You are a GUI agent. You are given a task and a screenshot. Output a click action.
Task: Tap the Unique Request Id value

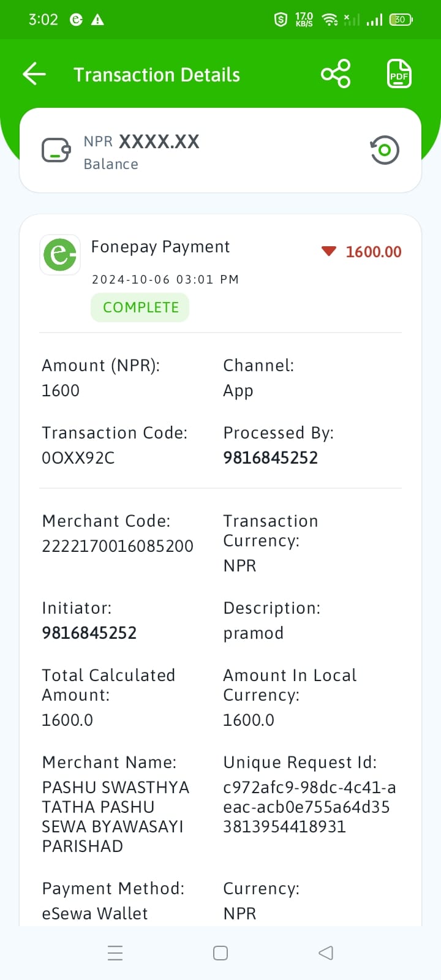click(x=309, y=807)
